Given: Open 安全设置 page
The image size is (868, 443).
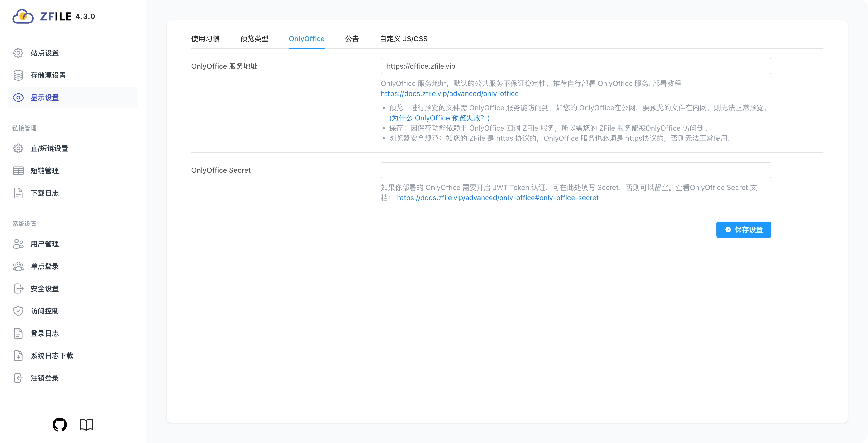Looking at the screenshot, I should click(x=73, y=289).
